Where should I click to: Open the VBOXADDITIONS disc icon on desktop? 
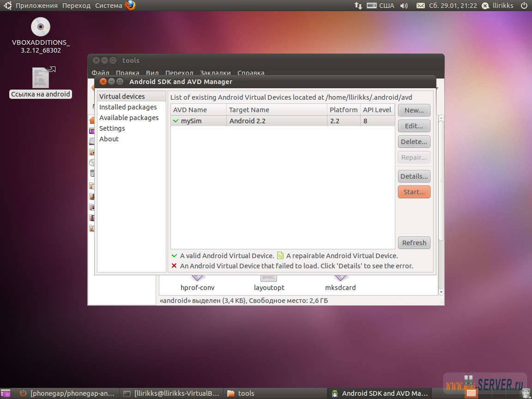(40, 27)
